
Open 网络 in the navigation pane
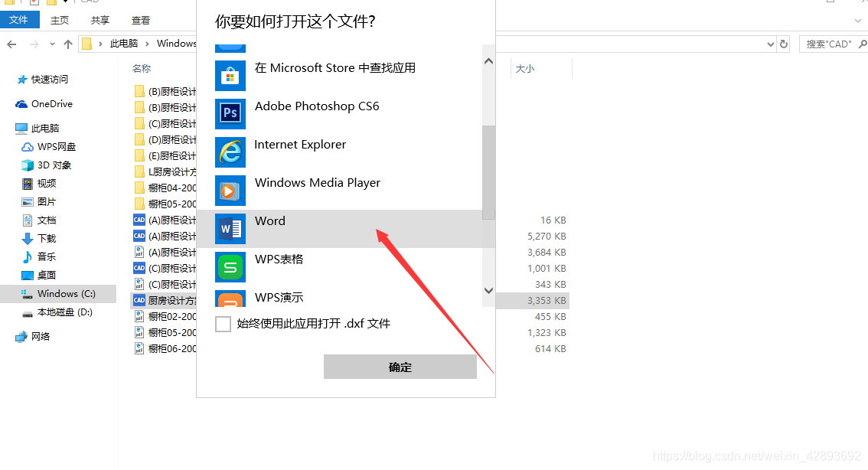tap(33, 336)
